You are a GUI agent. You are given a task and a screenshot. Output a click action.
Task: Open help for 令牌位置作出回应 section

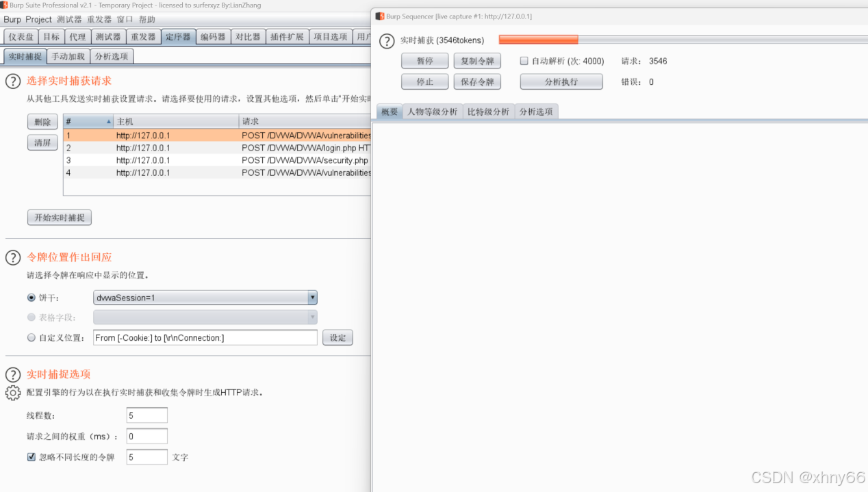(x=13, y=257)
